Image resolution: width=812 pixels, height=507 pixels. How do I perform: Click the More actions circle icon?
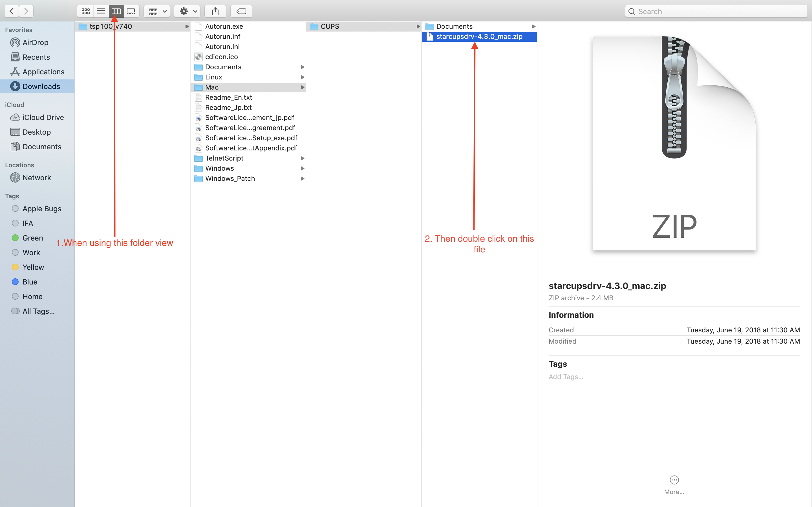pyautogui.click(x=674, y=480)
